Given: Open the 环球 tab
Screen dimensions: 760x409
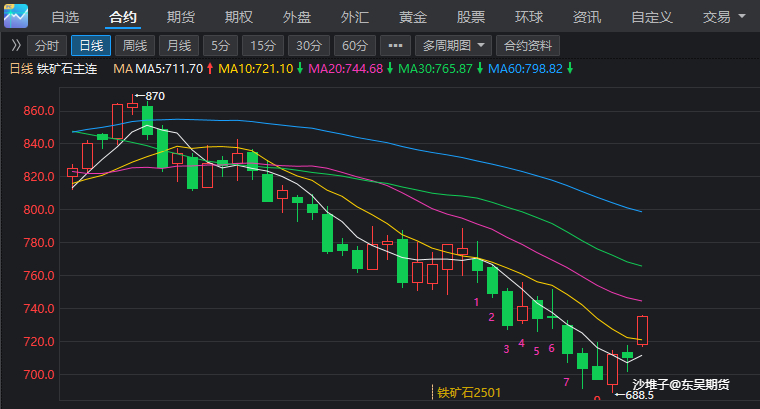Looking at the screenshot, I should tap(529, 17).
